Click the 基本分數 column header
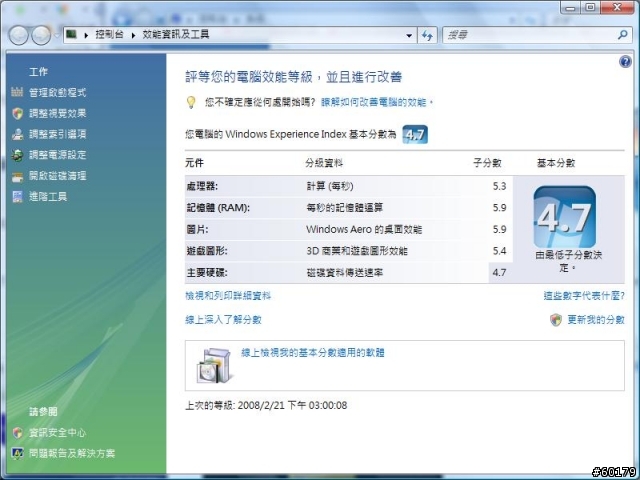The width and height of the screenshot is (640, 480). [x=556, y=163]
